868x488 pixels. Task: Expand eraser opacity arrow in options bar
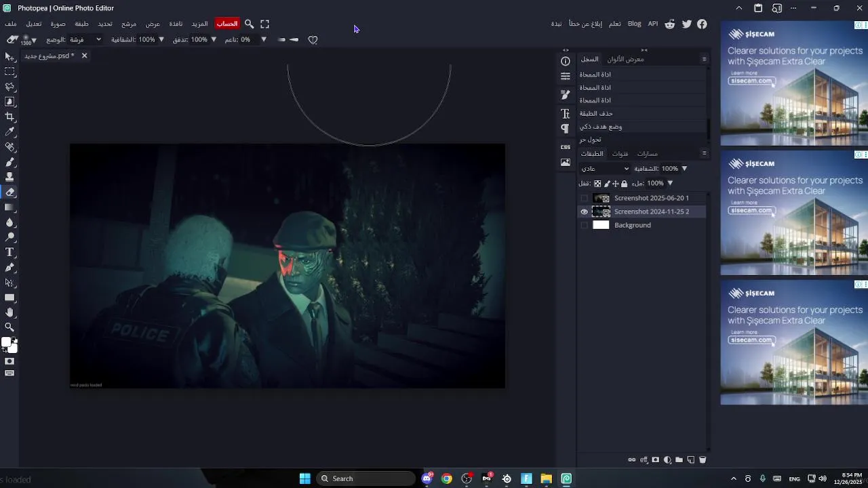pos(161,40)
